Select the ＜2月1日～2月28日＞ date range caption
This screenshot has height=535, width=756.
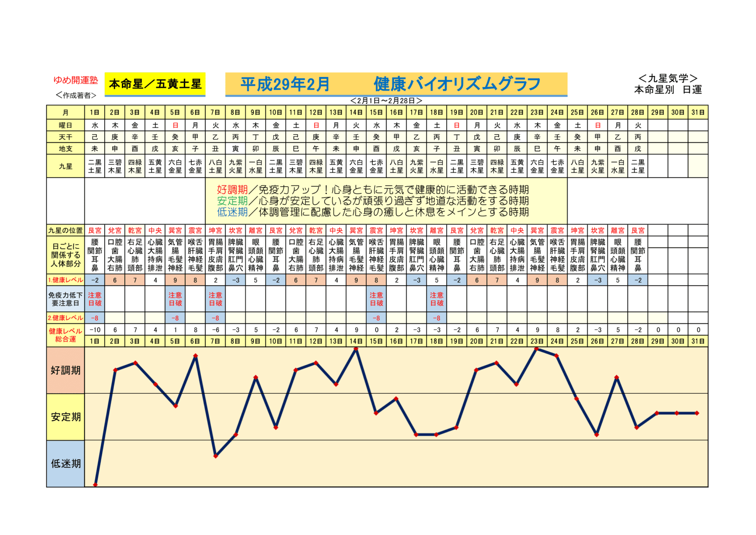pos(386,101)
